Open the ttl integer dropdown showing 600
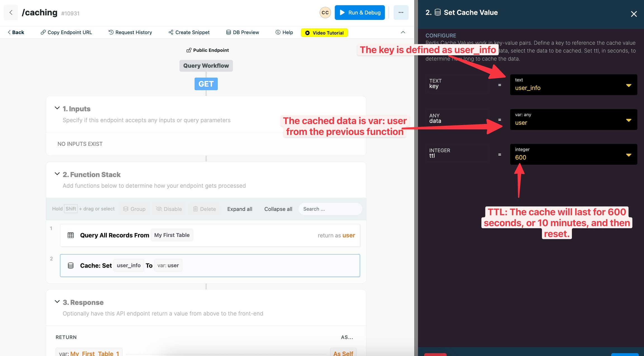Image resolution: width=644 pixels, height=356 pixels. pos(628,155)
